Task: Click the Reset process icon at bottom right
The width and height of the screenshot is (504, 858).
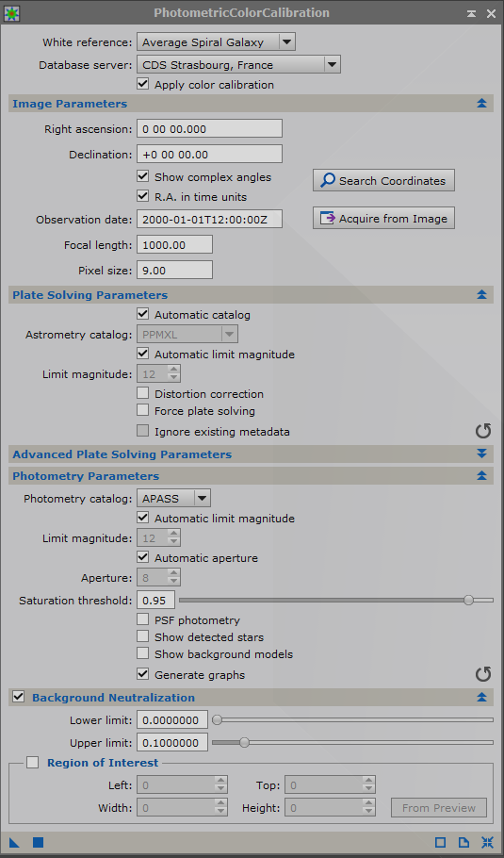Action: 487,842
